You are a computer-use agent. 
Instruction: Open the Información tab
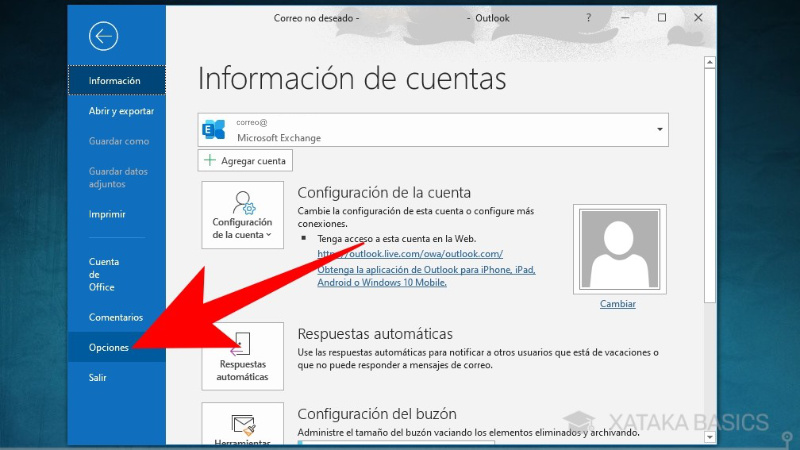point(117,80)
